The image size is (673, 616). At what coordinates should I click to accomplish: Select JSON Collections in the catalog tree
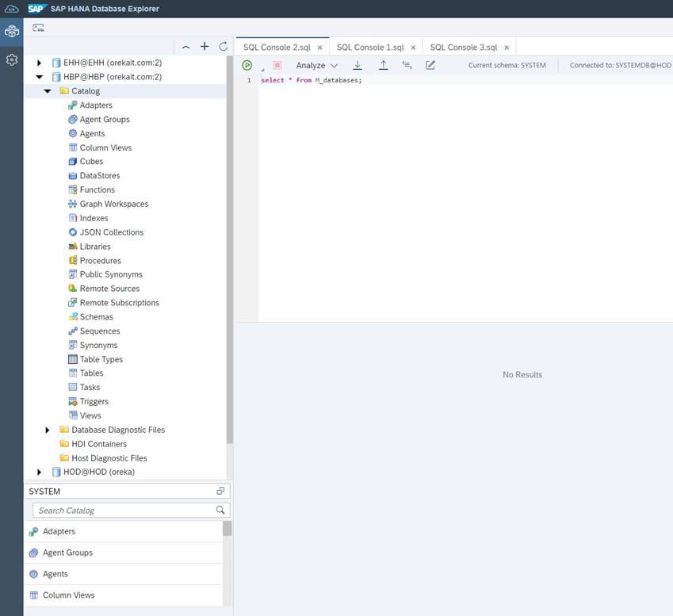coord(112,232)
